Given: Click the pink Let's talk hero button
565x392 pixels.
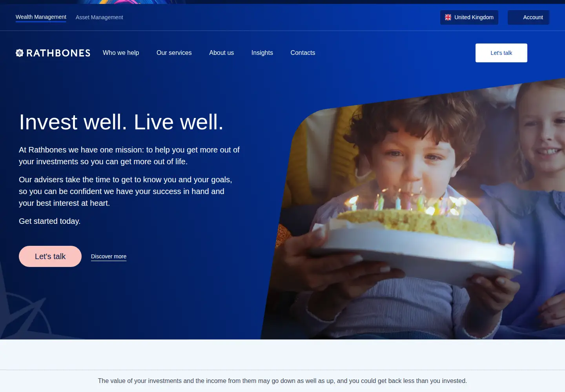Looking at the screenshot, I should click(x=50, y=256).
